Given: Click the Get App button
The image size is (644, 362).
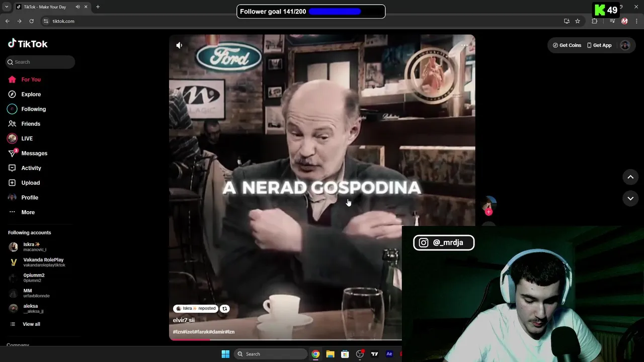Looking at the screenshot, I should point(599,45).
